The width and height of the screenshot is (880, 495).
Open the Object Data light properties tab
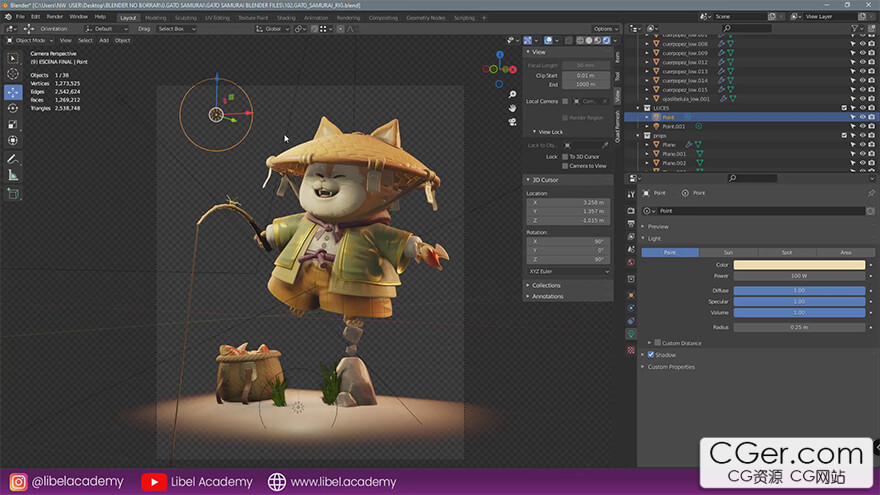click(631, 334)
